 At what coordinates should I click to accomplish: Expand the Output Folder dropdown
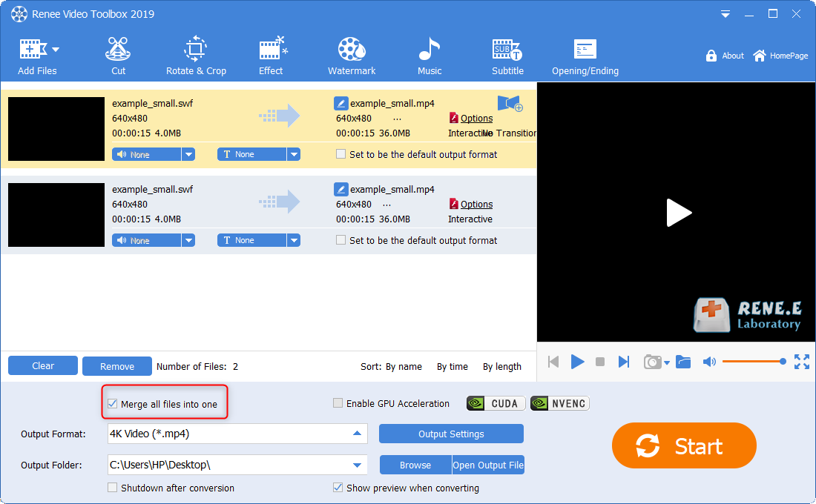(357, 465)
